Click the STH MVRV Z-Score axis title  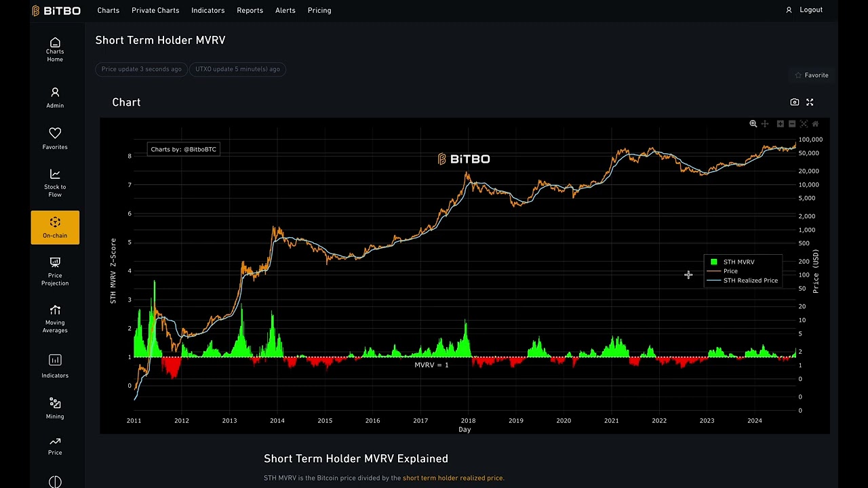113,270
